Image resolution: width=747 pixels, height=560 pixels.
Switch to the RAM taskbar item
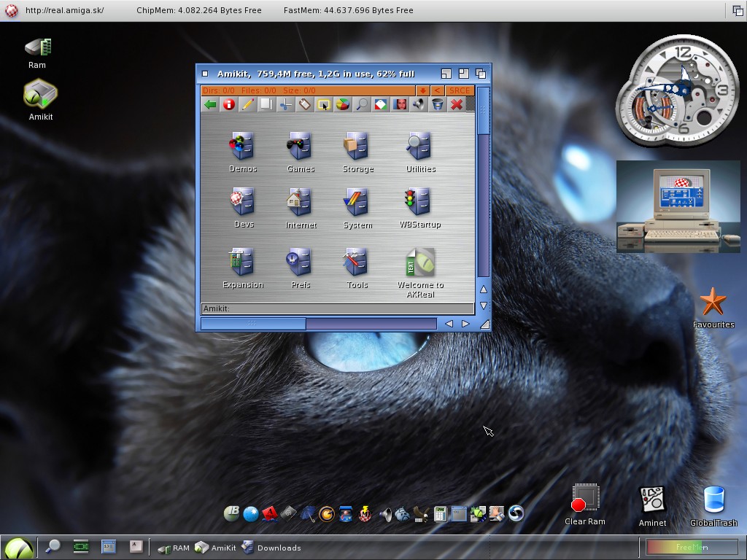pos(174,548)
